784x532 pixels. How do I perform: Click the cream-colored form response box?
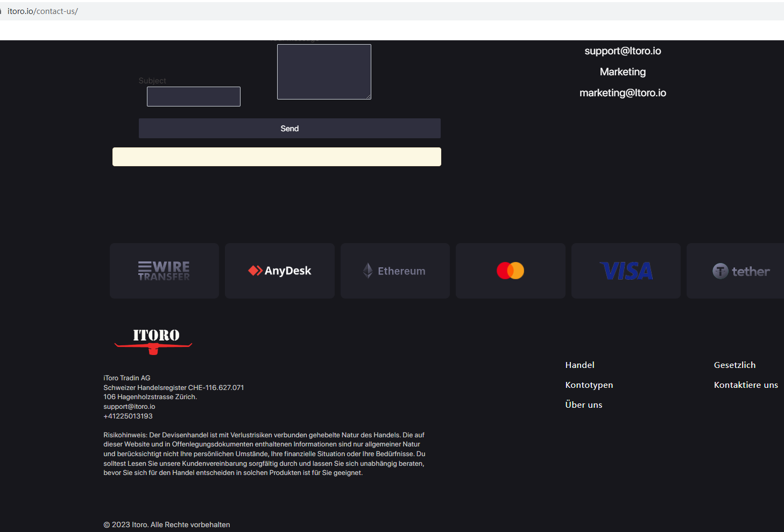coord(277,157)
